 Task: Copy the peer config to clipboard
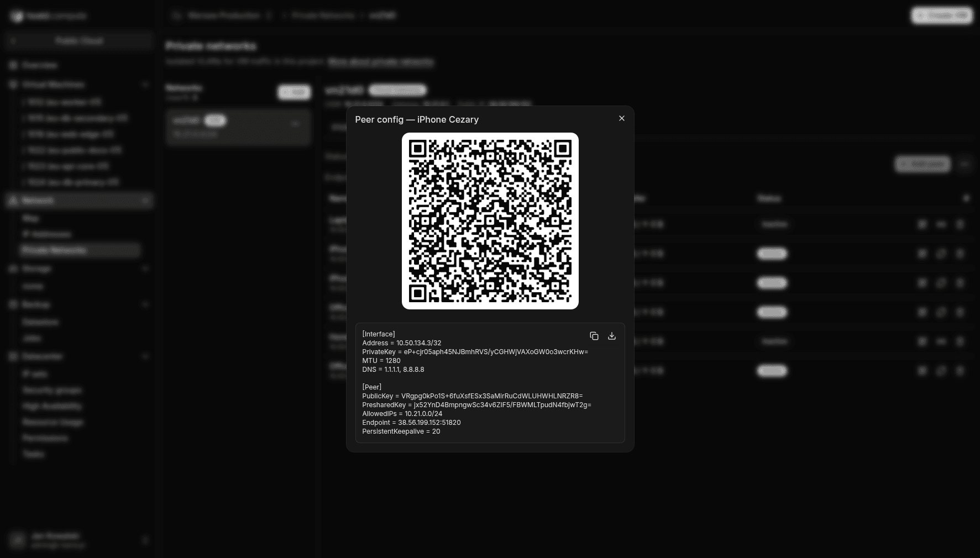click(x=594, y=336)
